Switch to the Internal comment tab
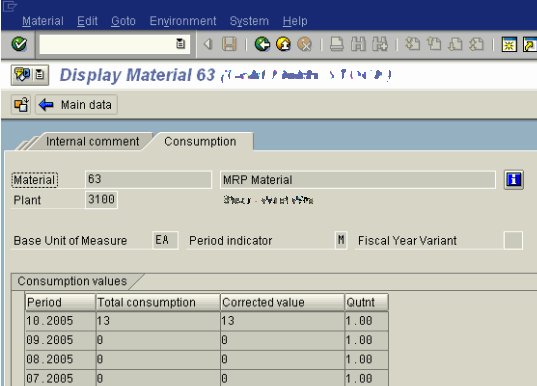 pyautogui.click(x=92, y=141)
